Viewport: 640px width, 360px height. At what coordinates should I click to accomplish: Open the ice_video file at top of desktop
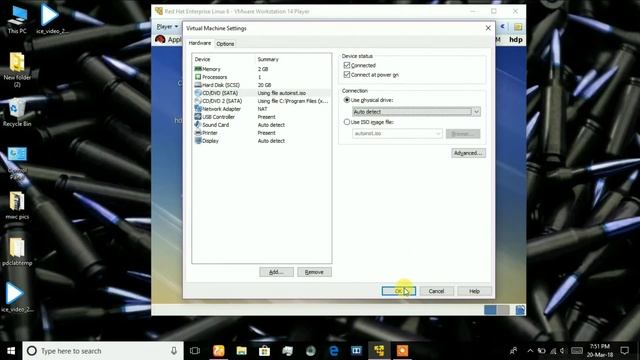click(x=51, y=18)
